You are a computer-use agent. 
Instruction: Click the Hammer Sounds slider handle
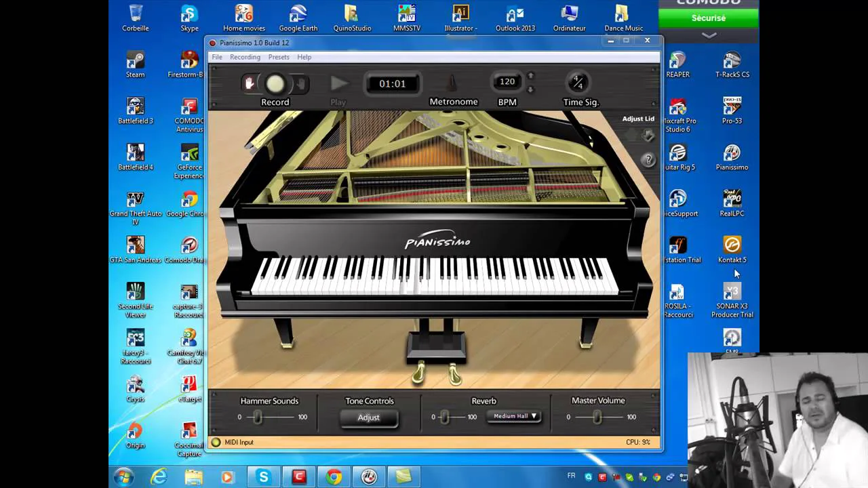click(258, 417)
